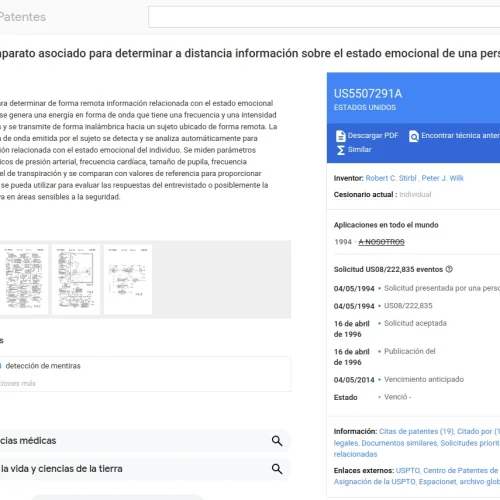Click the Descargar PDF link text
The width and height of the screenshot is (500, 500).
tap(373, 136)
